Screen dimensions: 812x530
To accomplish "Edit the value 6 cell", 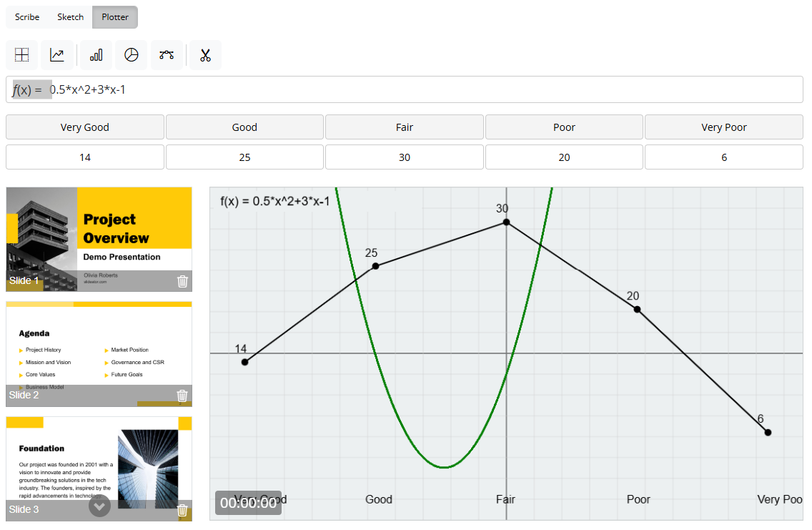I will point(724,157).
